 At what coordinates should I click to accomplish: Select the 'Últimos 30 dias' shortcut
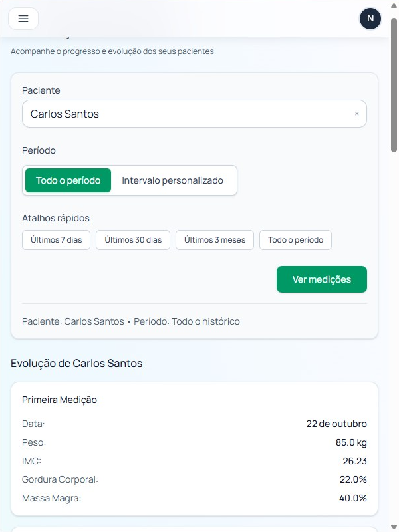[x=133, y=240]
